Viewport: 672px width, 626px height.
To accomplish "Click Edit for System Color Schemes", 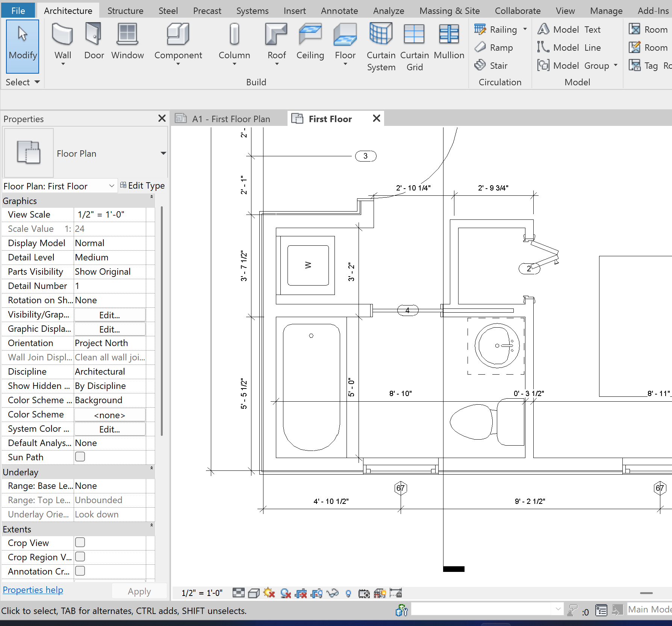I will pos(109,429).
